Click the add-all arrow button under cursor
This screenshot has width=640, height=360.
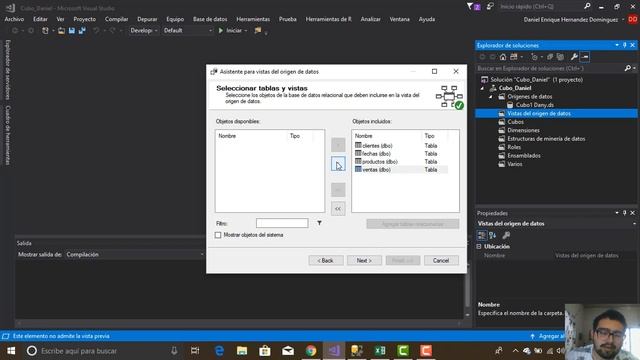click(338, 164)
